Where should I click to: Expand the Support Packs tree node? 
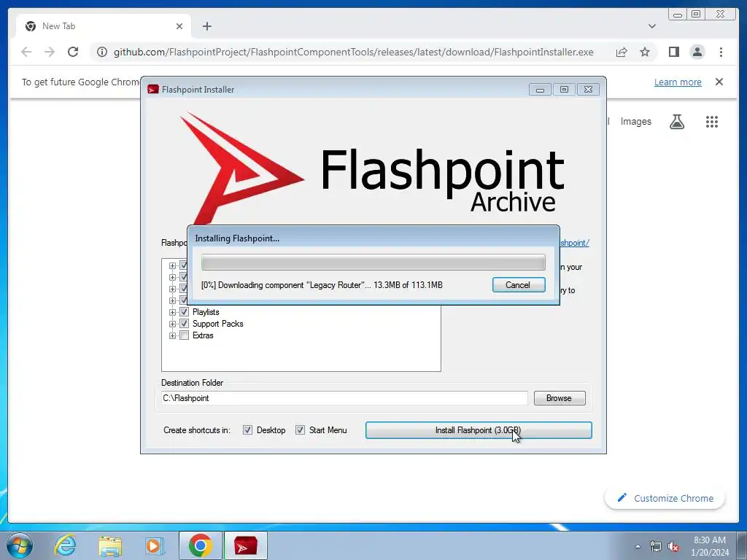tap(172, 324)
